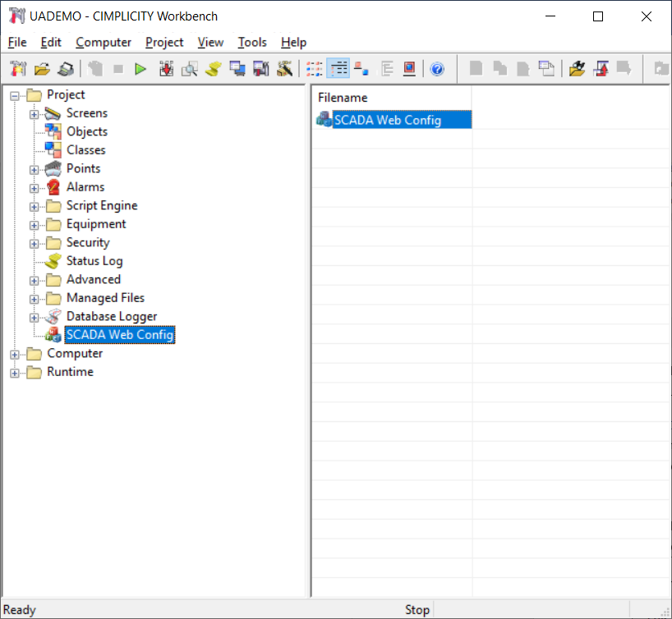
Task: Click the Open Project folder icon
Action: (42, 68)
